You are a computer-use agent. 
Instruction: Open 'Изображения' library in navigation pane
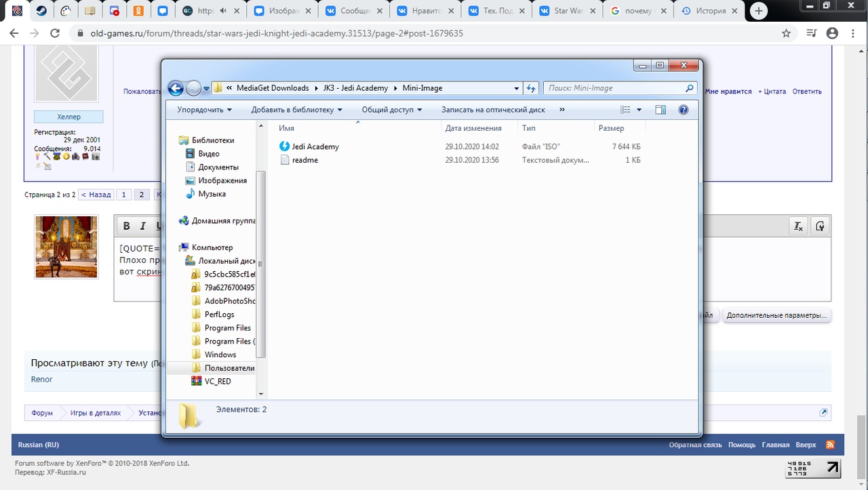pyautogui.click(x=222, y=181)
